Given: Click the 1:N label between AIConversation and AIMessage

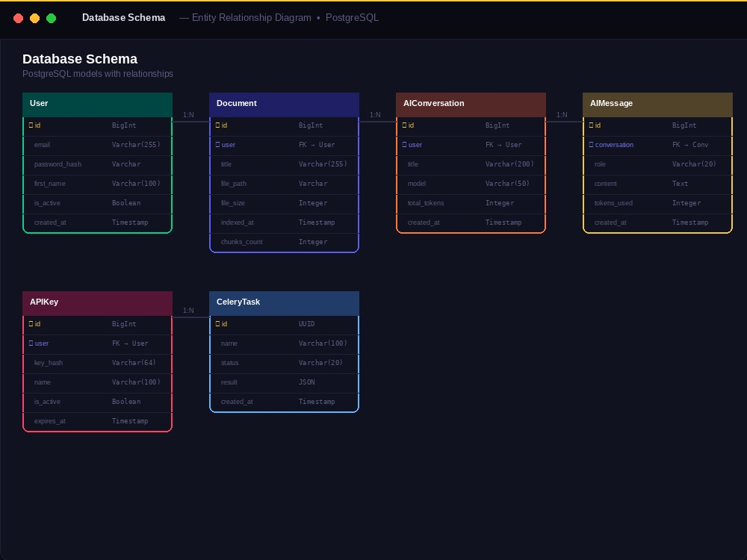Looking at the screenshot, I should [x=562, y=115].
